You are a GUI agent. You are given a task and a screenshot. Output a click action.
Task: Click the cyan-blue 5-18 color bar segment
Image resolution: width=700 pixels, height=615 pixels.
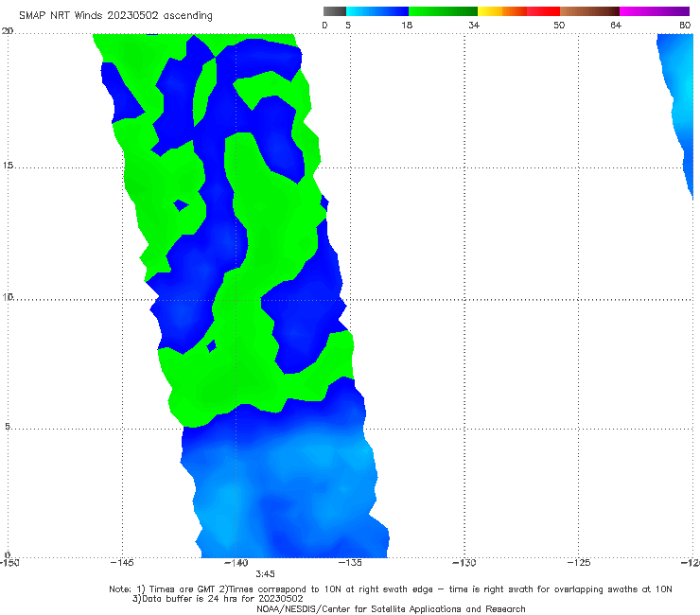coord(377,11)
